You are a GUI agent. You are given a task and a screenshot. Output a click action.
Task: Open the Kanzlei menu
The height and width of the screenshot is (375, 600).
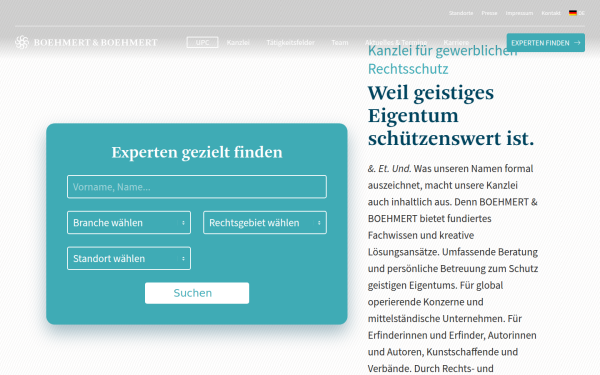coord(238,42)
